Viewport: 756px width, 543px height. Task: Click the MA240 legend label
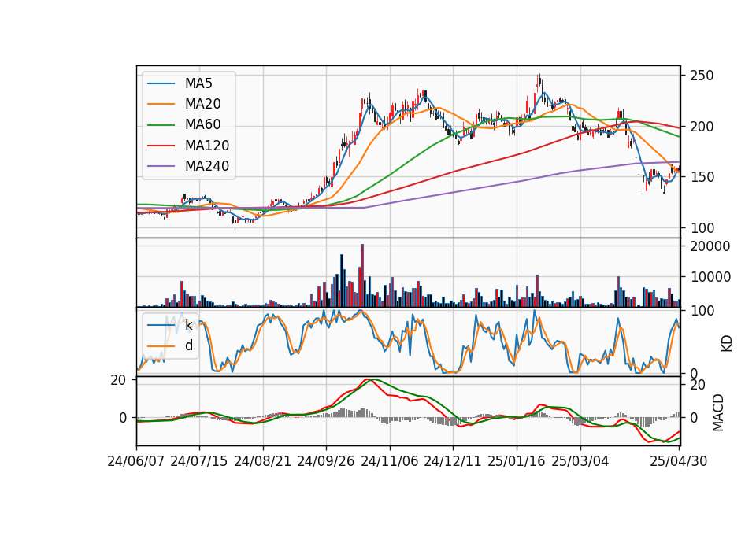tap(207, 166)
